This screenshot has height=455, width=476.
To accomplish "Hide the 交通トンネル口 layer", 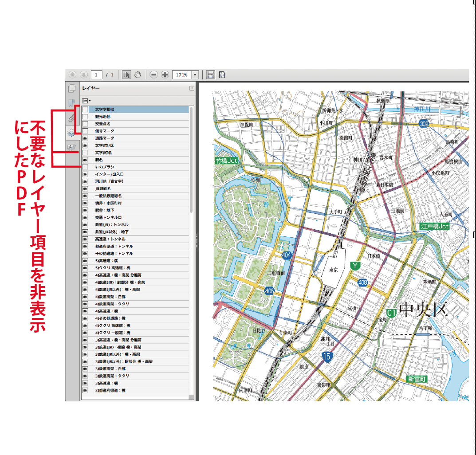I will (x=85, y=217).
